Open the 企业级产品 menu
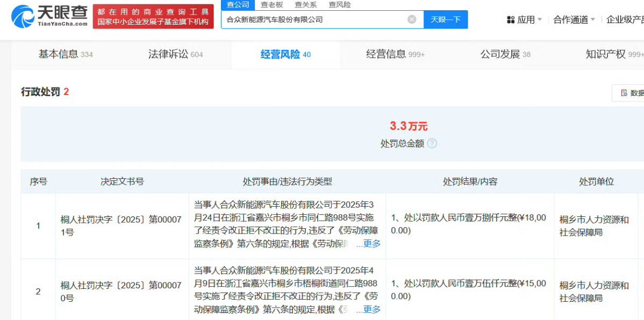Viewport: 644px width, 320px height. [625, 20]
